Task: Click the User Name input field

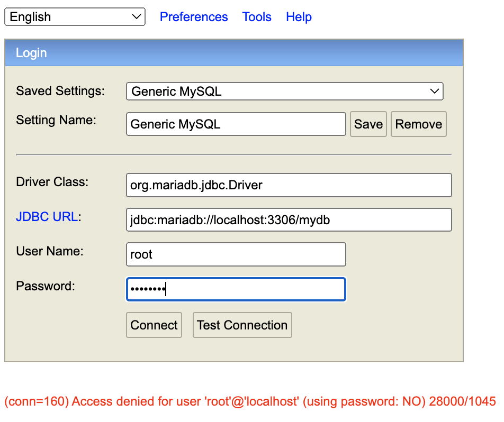Action: click(x=236, y=254)
